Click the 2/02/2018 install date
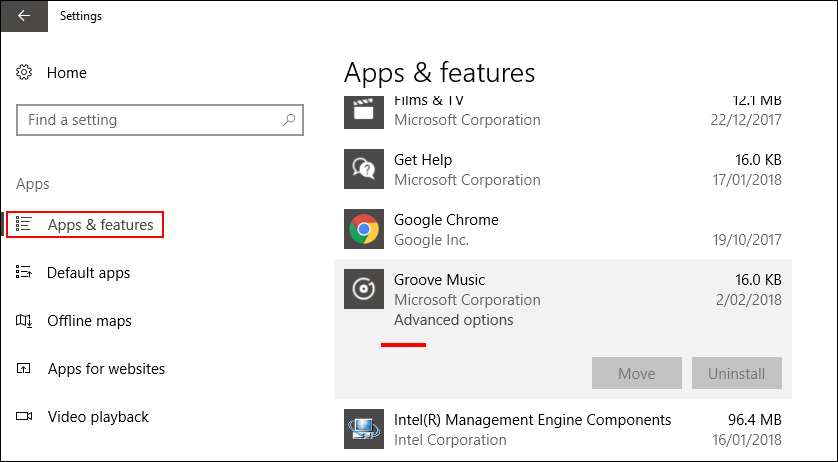Viewport: 838px width, 462px height. pos(749,299)
